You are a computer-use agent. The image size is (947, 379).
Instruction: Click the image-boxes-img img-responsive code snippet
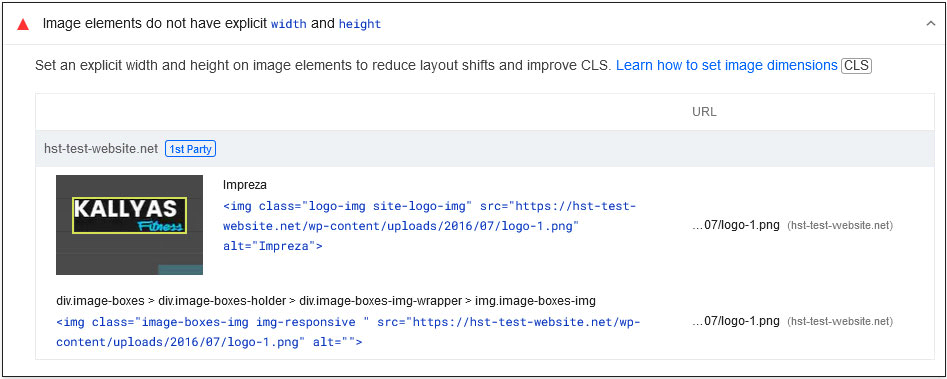tap(348, 332)
